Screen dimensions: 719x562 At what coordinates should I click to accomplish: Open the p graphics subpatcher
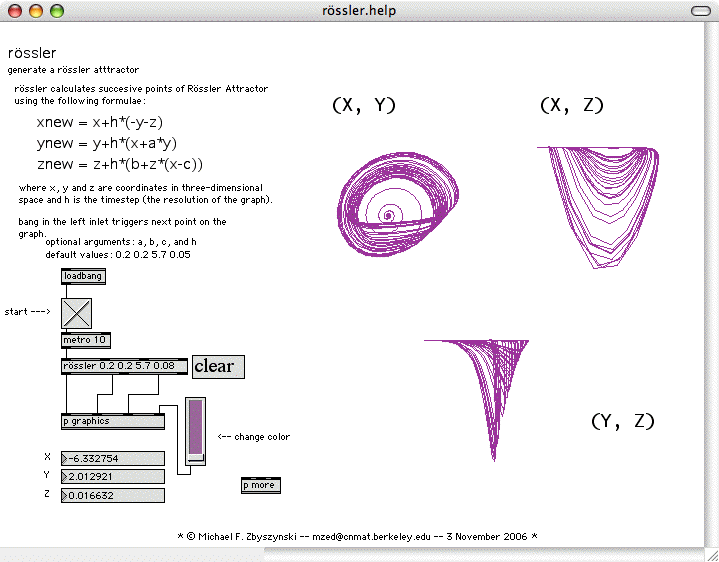click(113, 421)
